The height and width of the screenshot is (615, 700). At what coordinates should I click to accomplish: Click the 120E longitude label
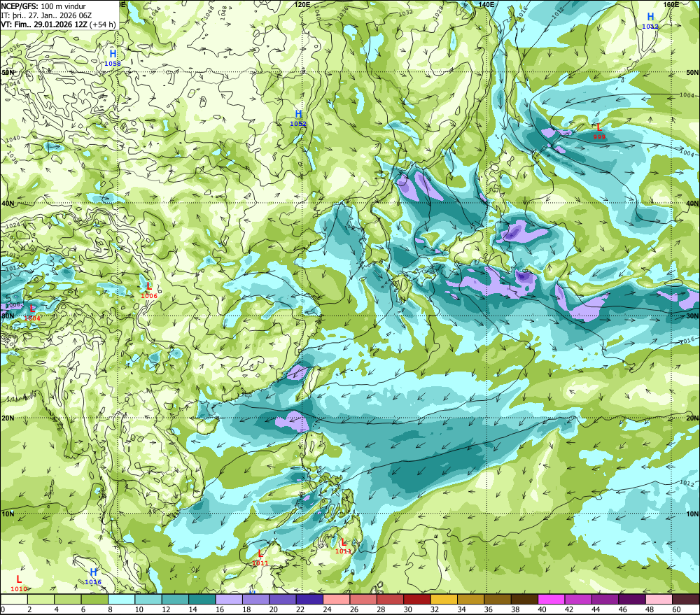pos(302,4)
